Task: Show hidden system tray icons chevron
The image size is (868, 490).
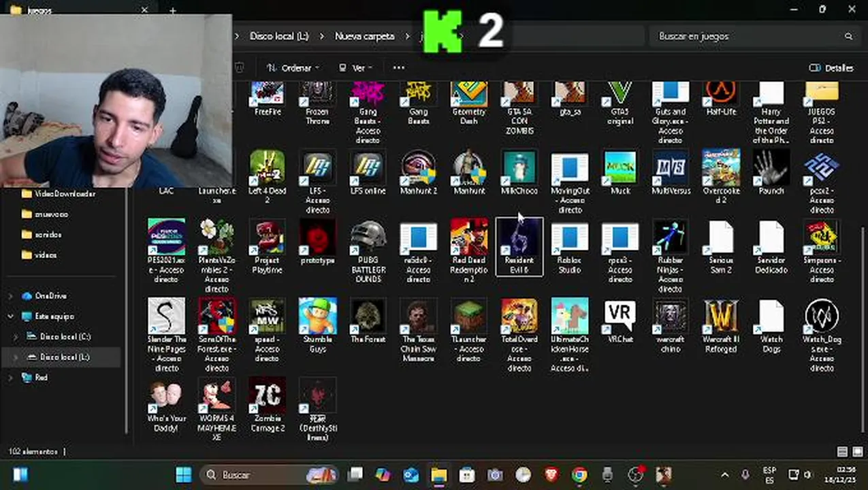Action: click(x=725, y=474)
